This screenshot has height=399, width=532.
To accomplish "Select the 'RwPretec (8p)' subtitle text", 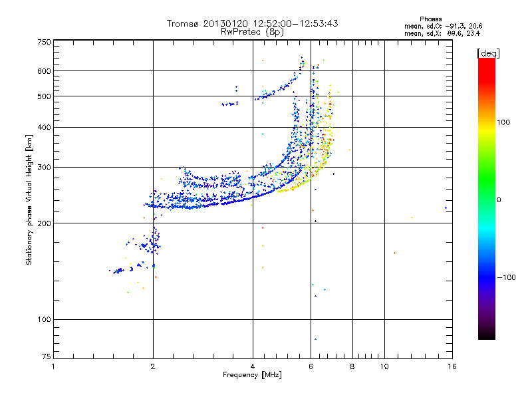I will coord(252,32).
